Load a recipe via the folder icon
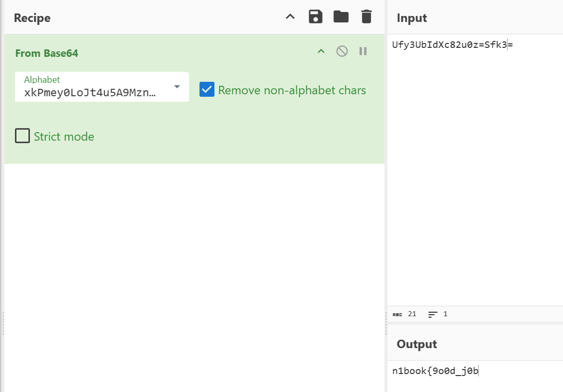 pos(341,16)
